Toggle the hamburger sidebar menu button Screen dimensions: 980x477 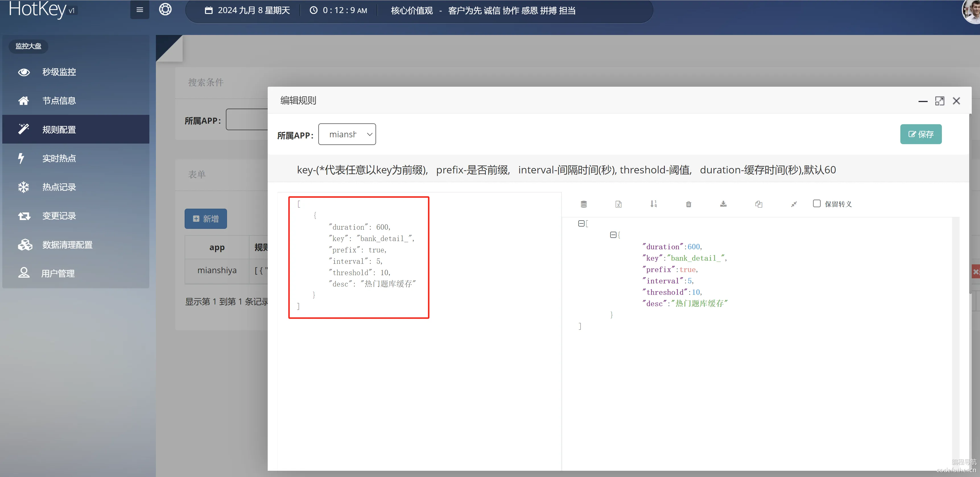pos(140,10)
